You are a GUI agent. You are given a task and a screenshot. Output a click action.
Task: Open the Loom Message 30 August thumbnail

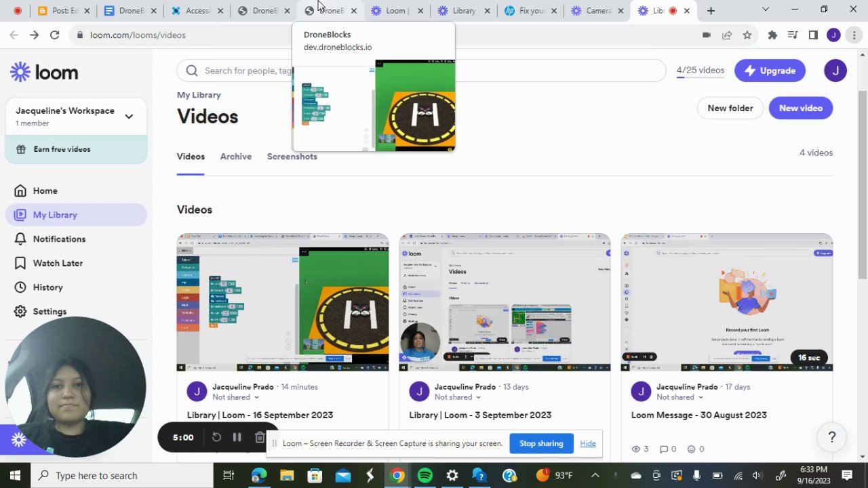pos(727,302)
